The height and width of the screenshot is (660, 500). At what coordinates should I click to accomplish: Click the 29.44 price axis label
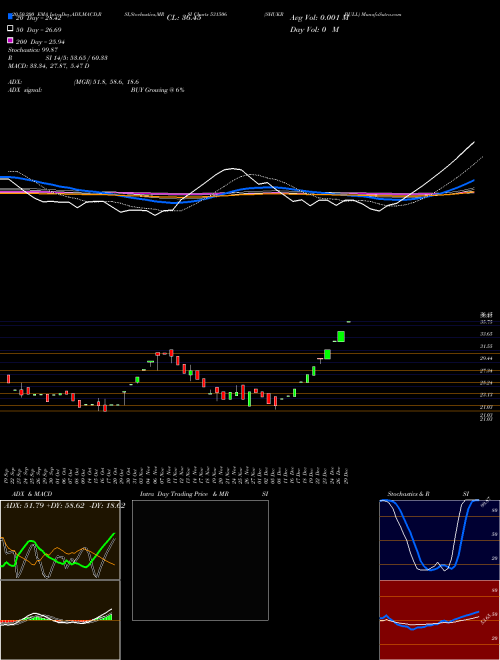pyautogui.click(x=487, y=358)
